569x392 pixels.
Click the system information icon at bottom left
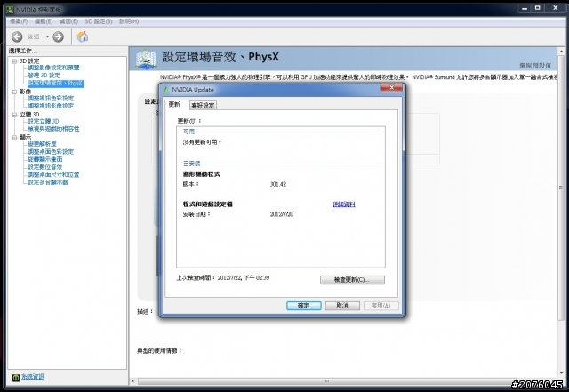(16, 378)
